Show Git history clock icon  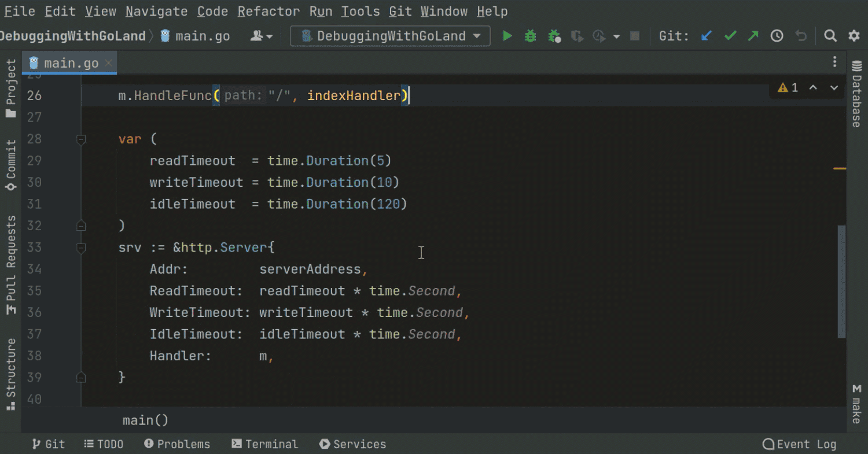(777, 36)
